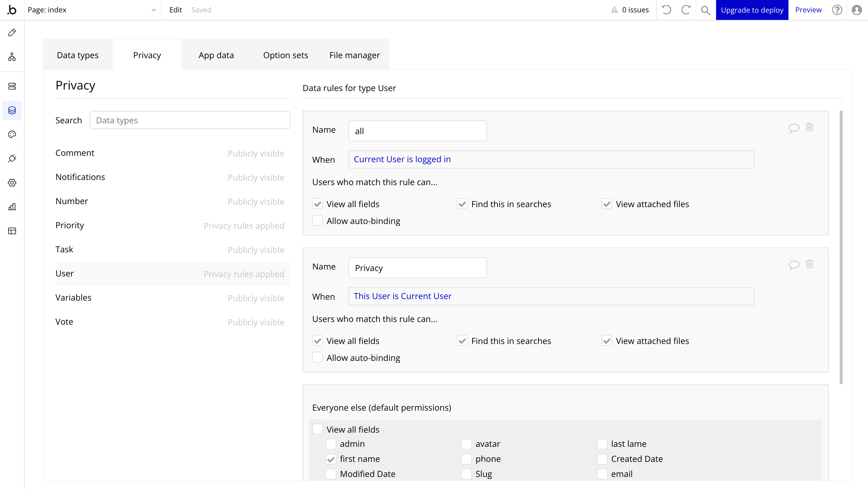Click the Data types search field
This screenshot has height=489, width=868.
pyautogui.click(x=190, y=120)
